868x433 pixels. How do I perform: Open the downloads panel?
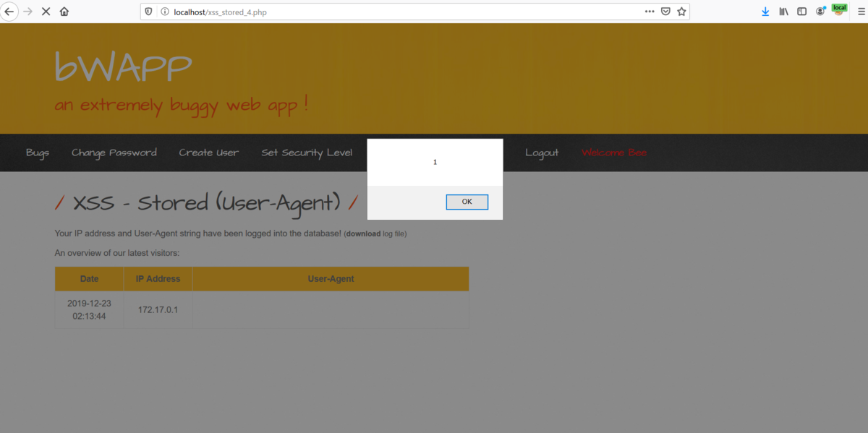tap(766, 12)
